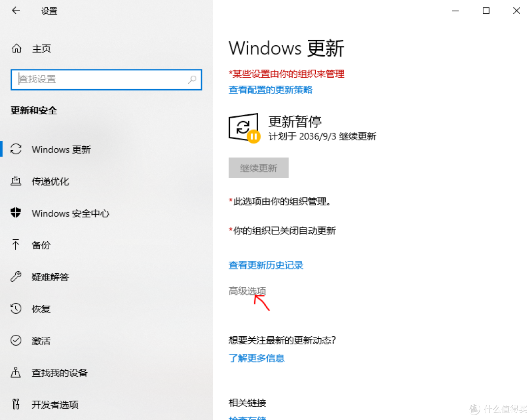
Task: Select Windows 更新 in the sidebar
Action: click(x=62, y=149)
